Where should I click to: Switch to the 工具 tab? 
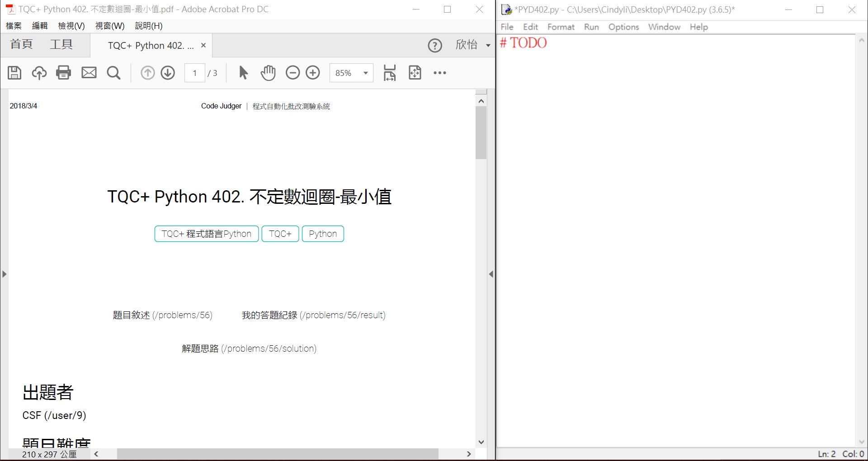(x=61, y=44)
